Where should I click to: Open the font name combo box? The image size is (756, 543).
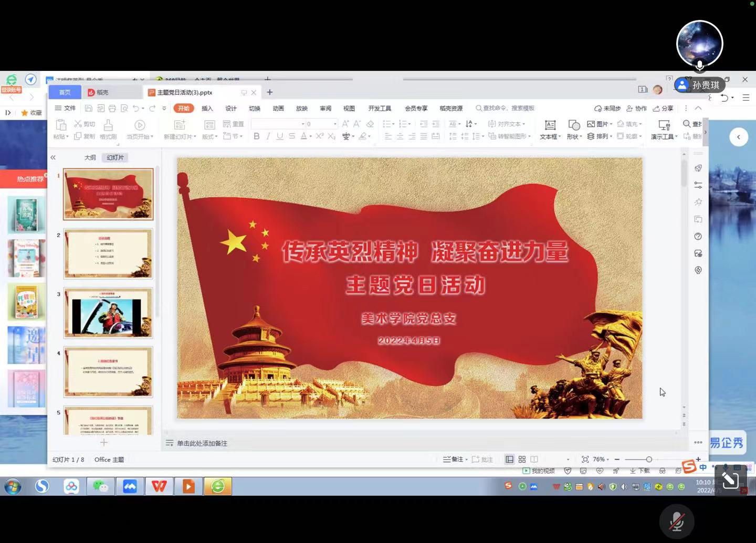[278, 124]
